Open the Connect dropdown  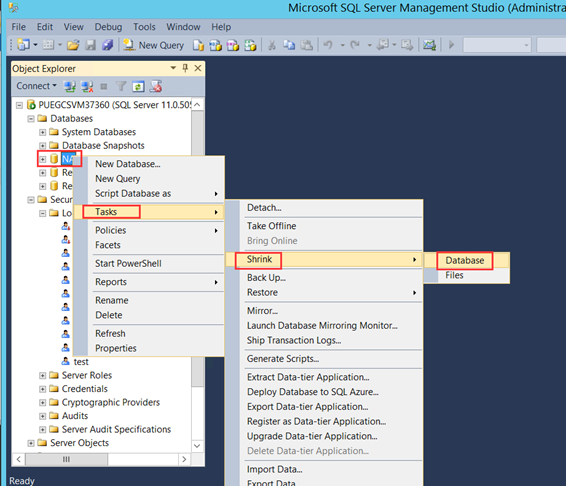[x=36, y=86]
